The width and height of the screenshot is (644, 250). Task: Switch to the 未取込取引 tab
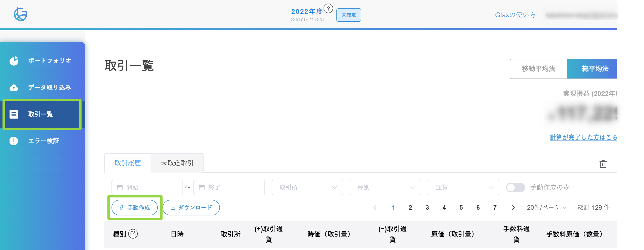coord(177,163)
